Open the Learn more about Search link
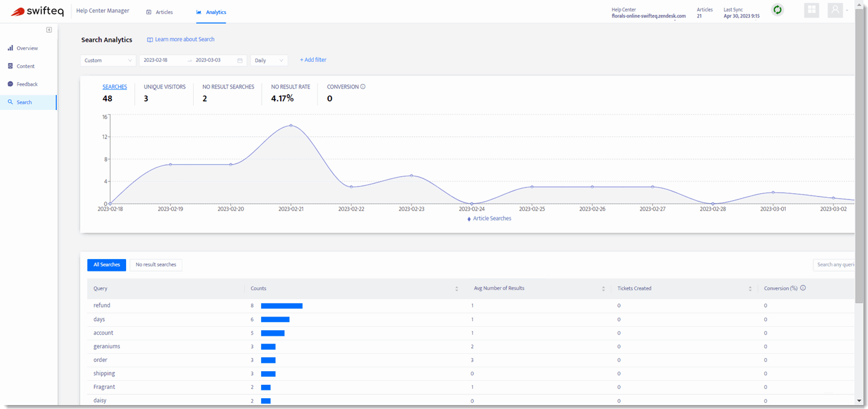Viewport: 868px width, 409px height. click(x=181, y=39)
